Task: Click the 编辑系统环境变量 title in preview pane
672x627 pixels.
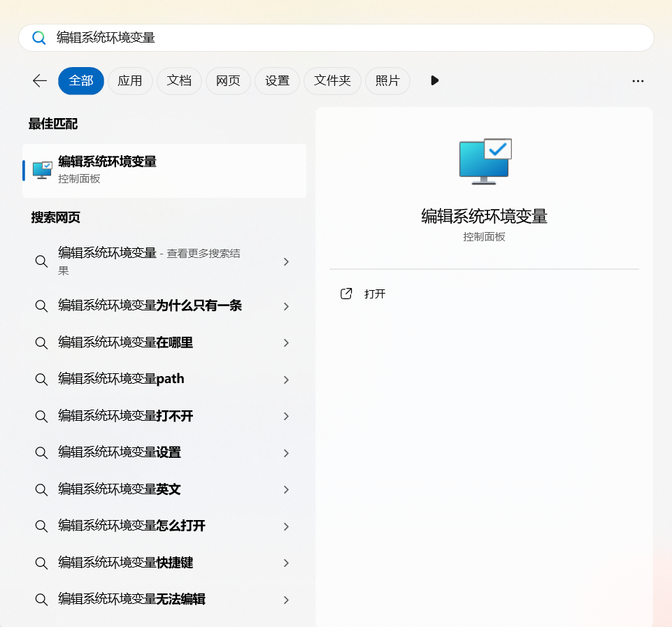Action: pyautogui.click(x=485, y=216)
